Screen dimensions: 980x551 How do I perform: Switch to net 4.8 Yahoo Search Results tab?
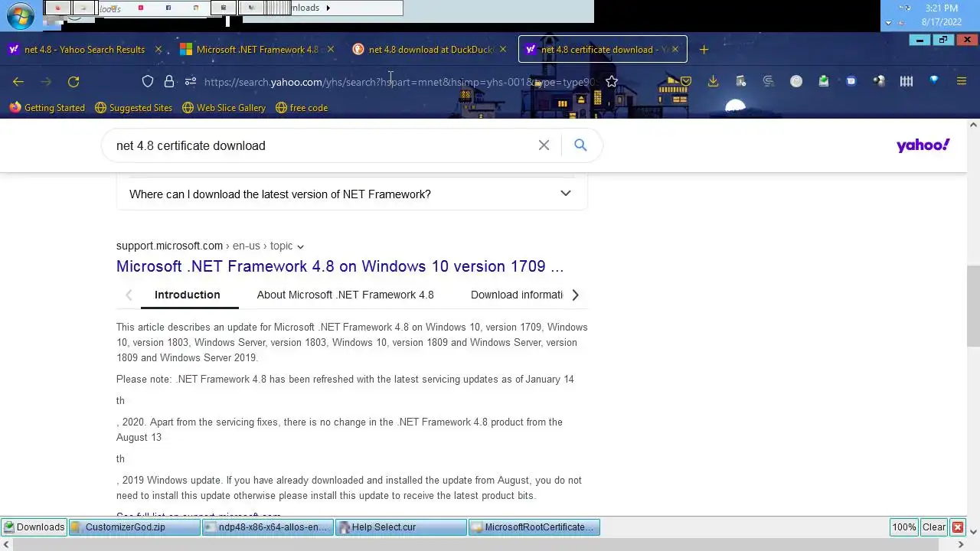click(84, 50)
